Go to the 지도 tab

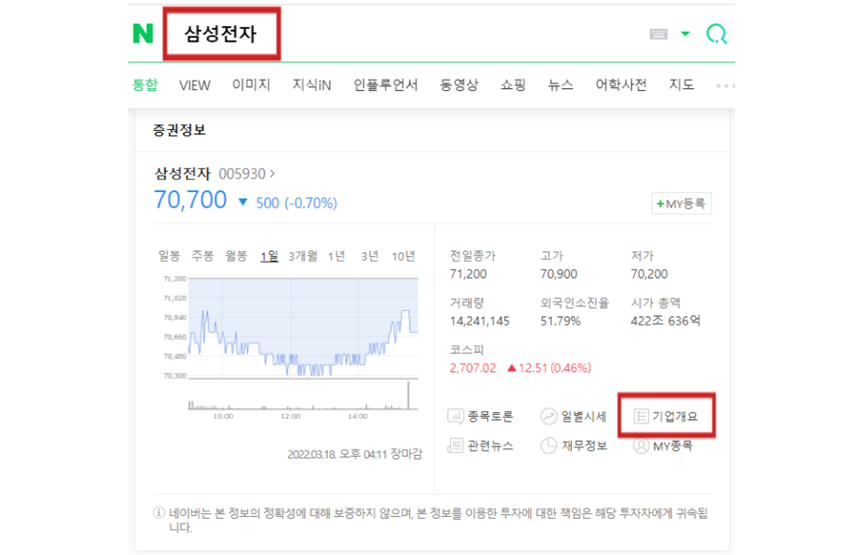pyautogui.click(x=681, y=85)
